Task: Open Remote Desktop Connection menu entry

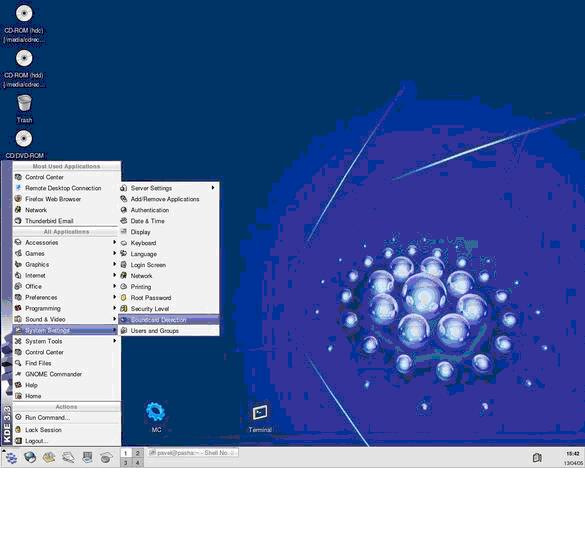Action: click(x=66, y=188)
